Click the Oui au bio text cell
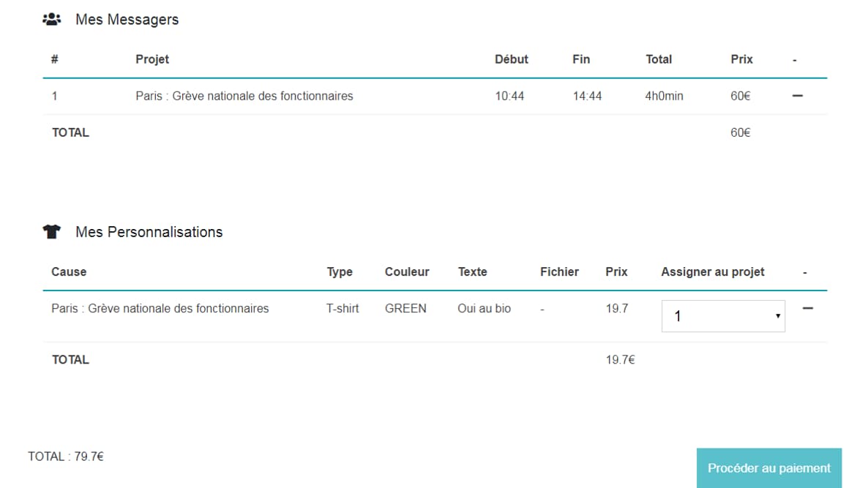The width and height of the screenshot is (868, 488). click(484, 308)
